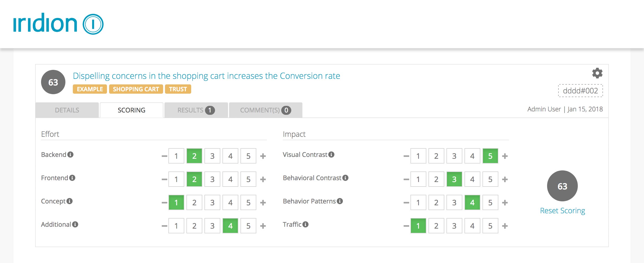This screenshot has width=644, height=263.
Task: Decrease Frontend score with minus
Action: 164,179
